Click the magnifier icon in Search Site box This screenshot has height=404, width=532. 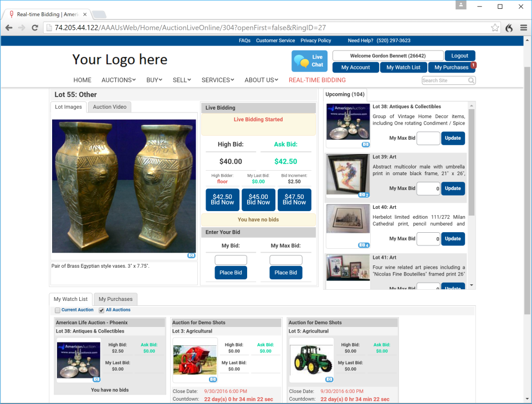(470, 80)
